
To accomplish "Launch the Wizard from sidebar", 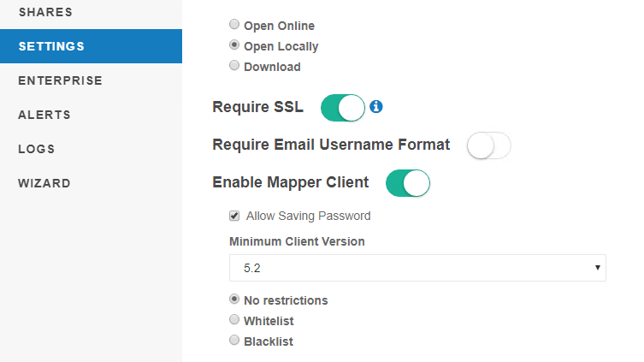I will (44, 183).
